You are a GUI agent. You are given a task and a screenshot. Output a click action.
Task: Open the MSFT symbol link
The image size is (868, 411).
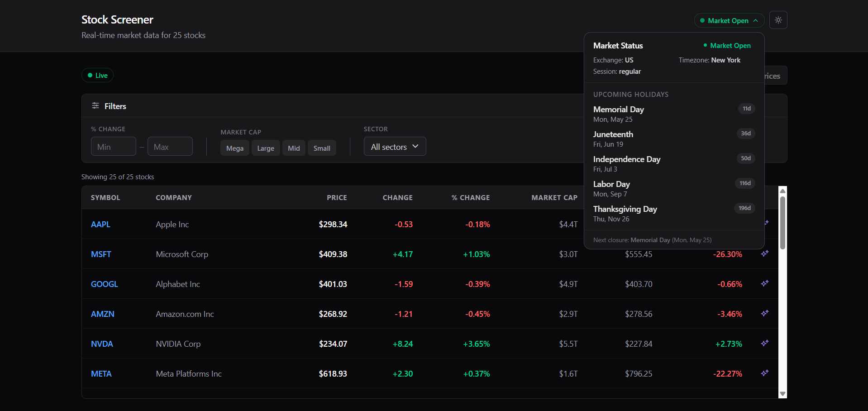101,254
